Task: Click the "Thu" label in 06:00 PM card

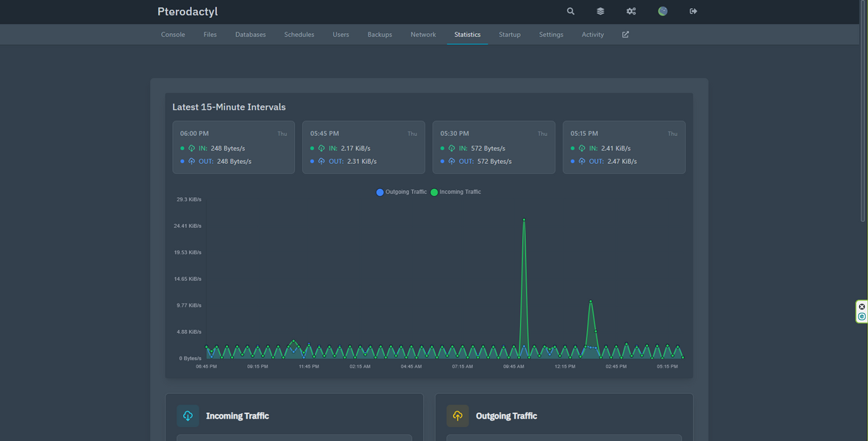Action: coord(282,134)
